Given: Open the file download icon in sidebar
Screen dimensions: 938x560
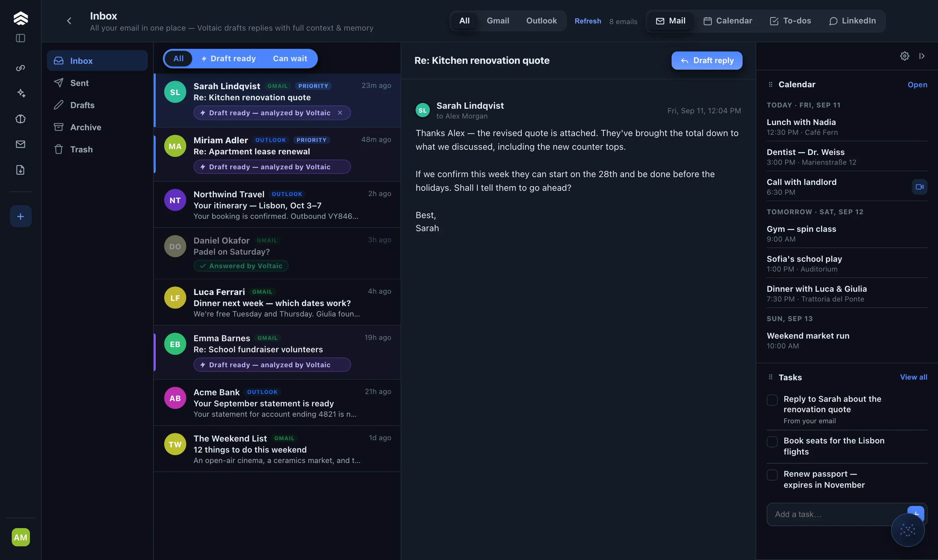Looking at the screenshot, I should click(21, 170).
